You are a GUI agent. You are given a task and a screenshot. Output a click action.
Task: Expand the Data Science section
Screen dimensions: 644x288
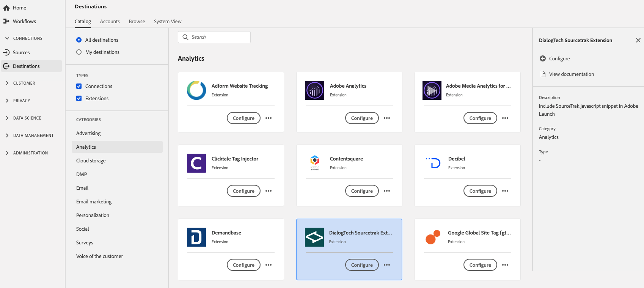pos(7,118)
